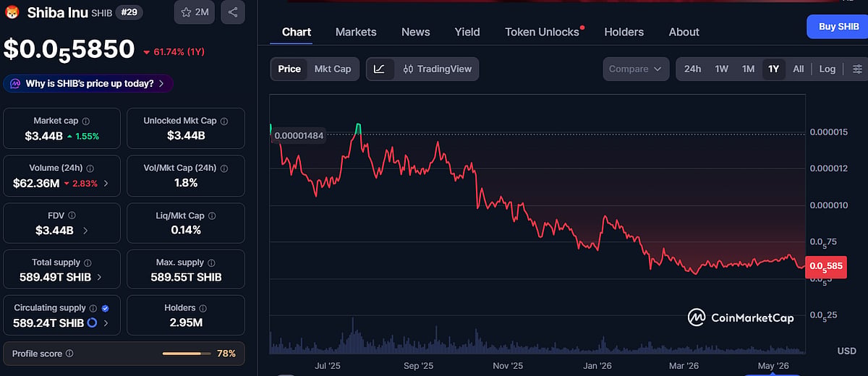
Task: Click the Shiba Inu coin logo icon
Action: pos(12,12)
